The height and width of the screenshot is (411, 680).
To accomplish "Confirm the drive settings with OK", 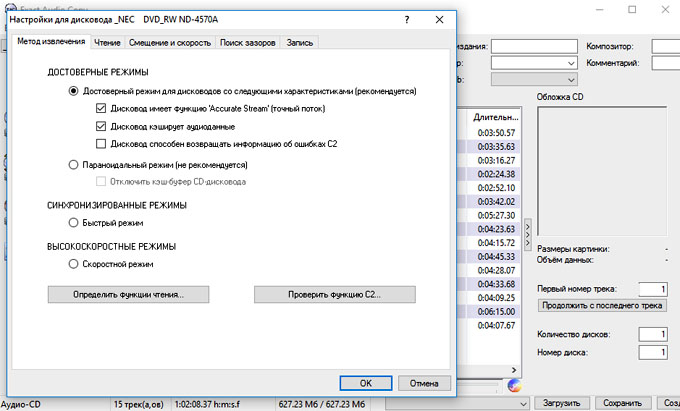I will point(366,382).
